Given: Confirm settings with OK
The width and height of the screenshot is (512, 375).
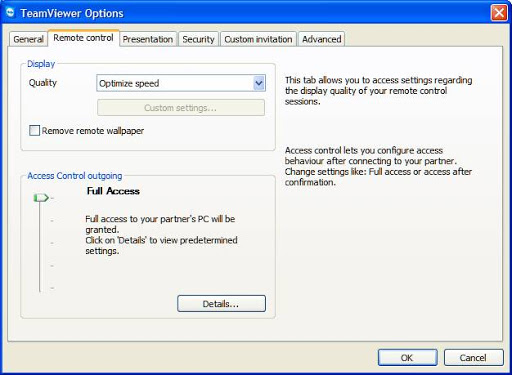Looking at the screenshot, I should point(407,358).
